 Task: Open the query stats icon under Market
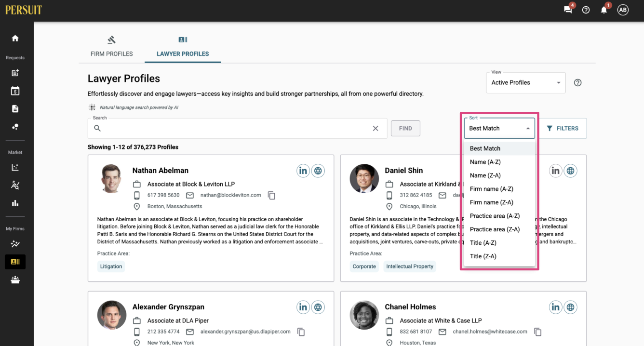point(15,185)
